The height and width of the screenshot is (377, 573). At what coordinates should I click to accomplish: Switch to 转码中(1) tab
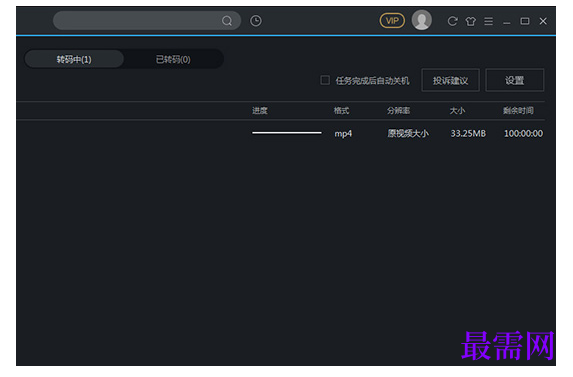[74, 59]
